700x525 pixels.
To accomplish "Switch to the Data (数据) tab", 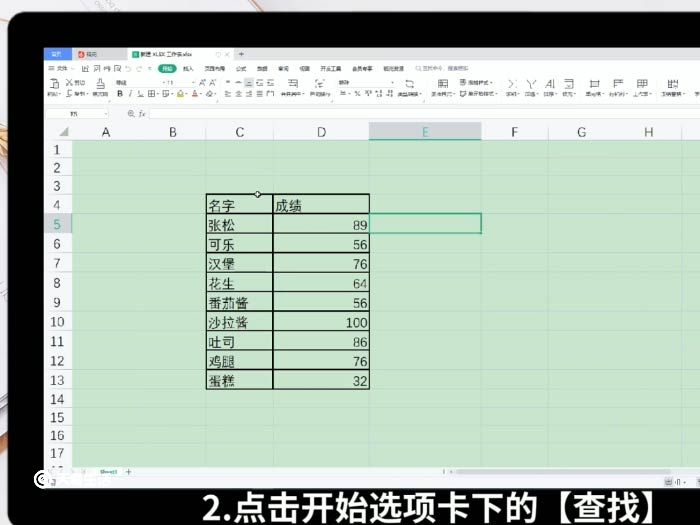I will pyautogui.click(x=262, y=68).
